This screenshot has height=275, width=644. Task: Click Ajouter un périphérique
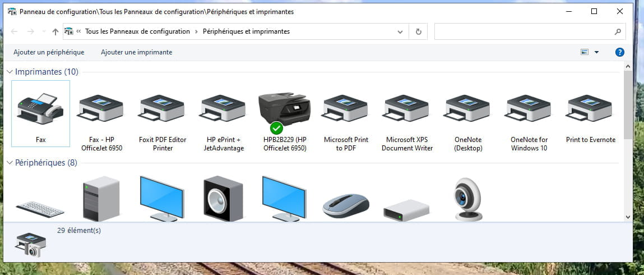(x=49, y=52)
